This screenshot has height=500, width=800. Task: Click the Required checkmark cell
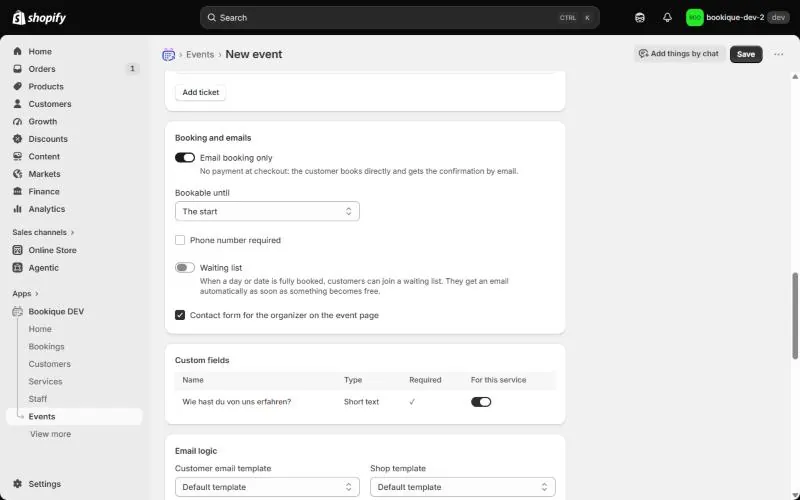[412, 402]
